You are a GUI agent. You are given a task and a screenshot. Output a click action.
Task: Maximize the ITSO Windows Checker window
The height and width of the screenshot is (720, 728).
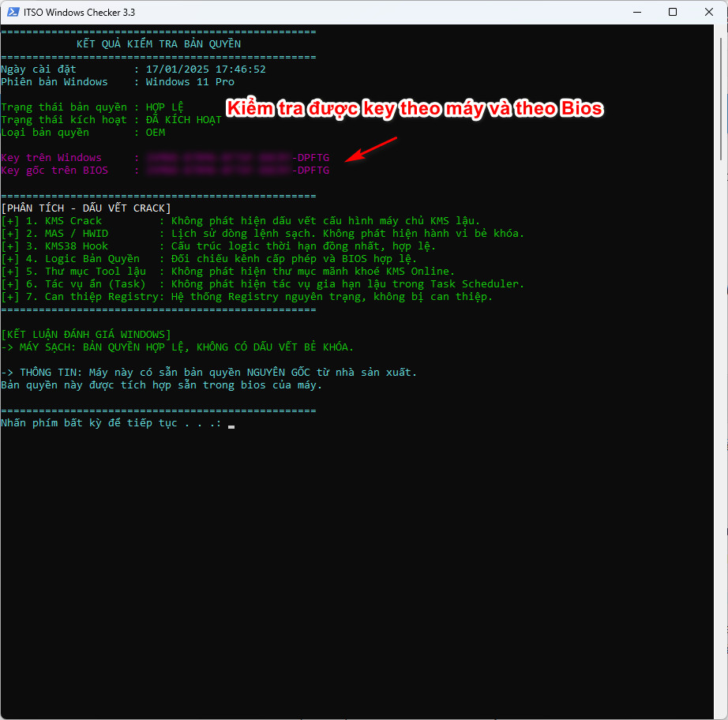tap(672, 12)
